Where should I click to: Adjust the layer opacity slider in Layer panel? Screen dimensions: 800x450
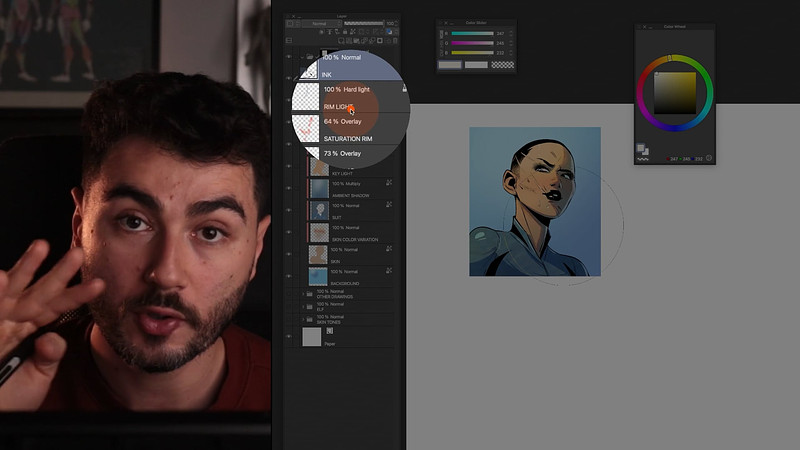point(364,23)
